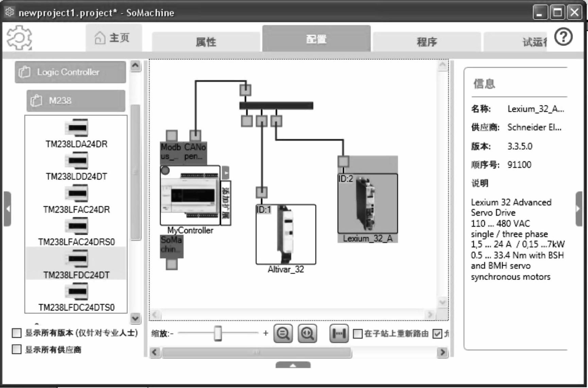Collapse the right info panel arrow

[580, 209]
